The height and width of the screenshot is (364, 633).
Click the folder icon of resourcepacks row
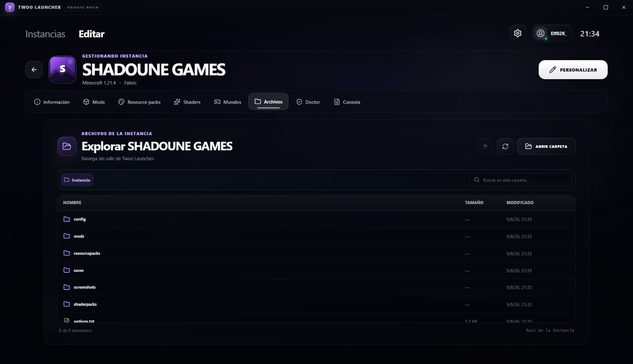point(67,253)
